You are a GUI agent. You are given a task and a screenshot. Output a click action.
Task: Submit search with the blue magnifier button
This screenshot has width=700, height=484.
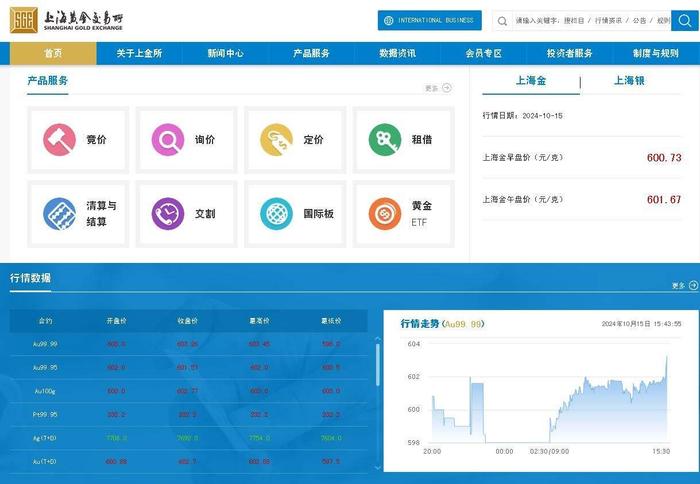coord(685,21)
